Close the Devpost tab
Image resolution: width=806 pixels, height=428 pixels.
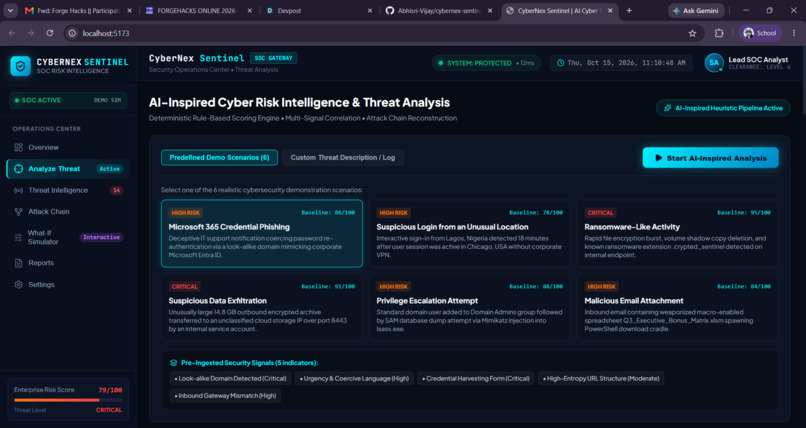(370, 10)
